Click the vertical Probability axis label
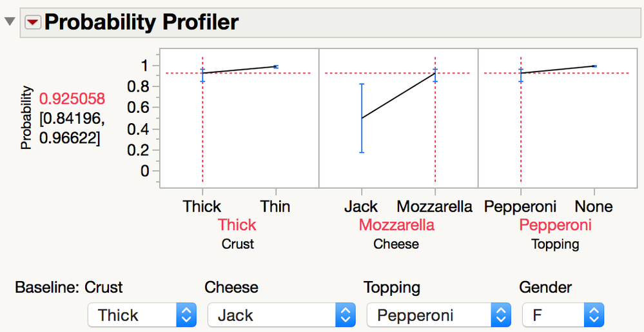The width and height of the screenshot is (644, 332). point(26,117)
